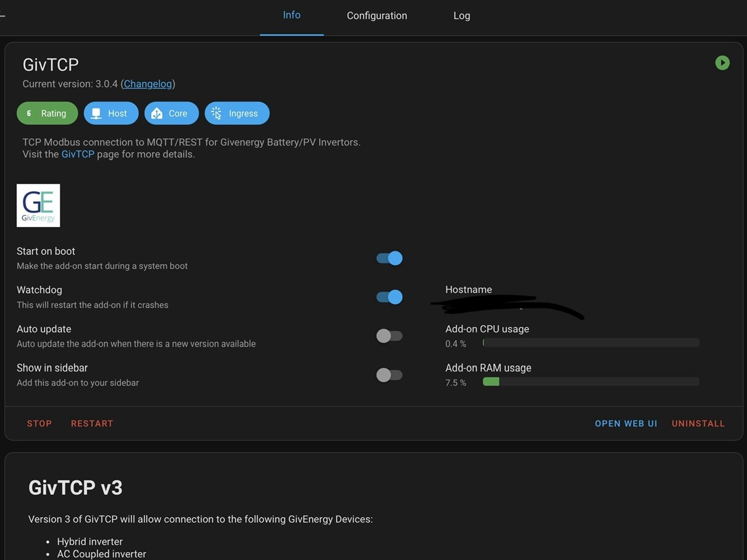Image resolution: width=747 pixels, height=560 pixels.
Task: Disable the Start on boot toggle
Action: [x=389, y=258]
